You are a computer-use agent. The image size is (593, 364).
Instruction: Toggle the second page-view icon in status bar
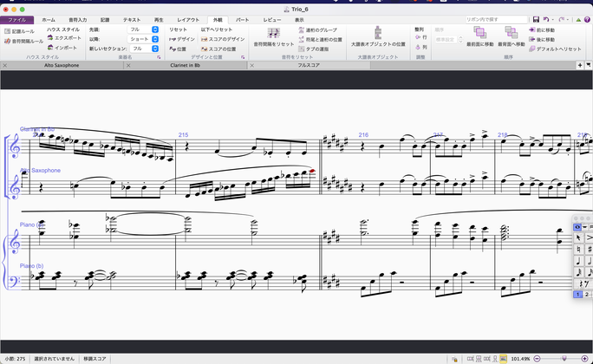tap(479, 359)
